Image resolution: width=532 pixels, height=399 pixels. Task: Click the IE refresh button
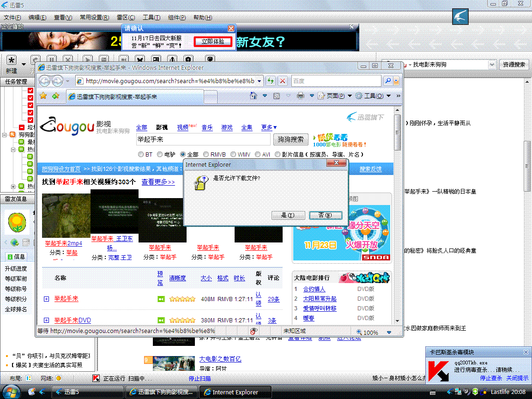click(x=271, y=81)
